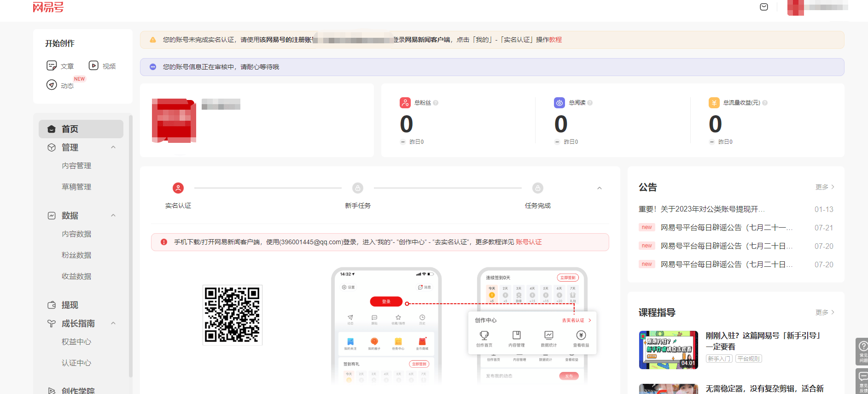This screenshot has height=394, width=868.
Task: Open 内容数据 in the sidebar
Action: point(76,234)
